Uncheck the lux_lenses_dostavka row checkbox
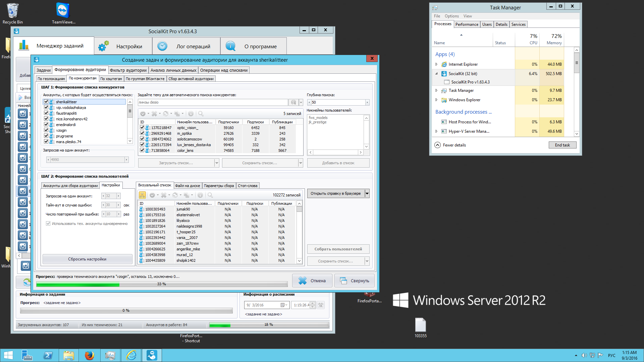Viewport: 644px width, 362px height. coord(142,144)
